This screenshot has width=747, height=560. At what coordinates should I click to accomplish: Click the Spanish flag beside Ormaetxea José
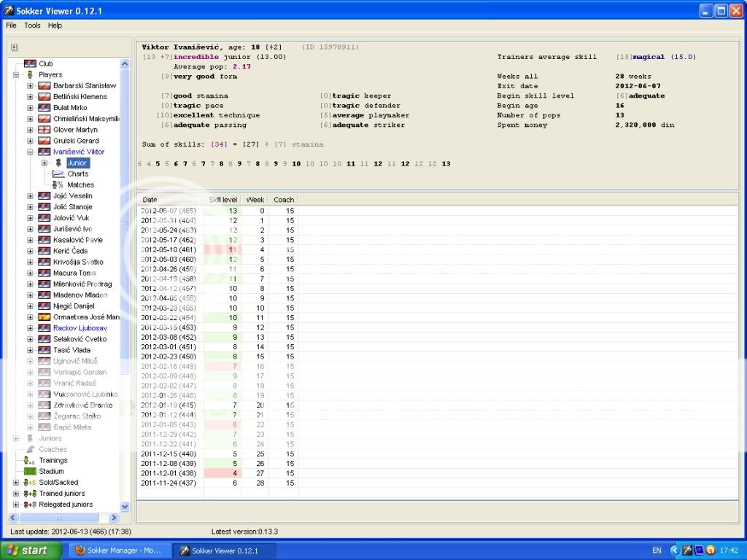point(44,317)
